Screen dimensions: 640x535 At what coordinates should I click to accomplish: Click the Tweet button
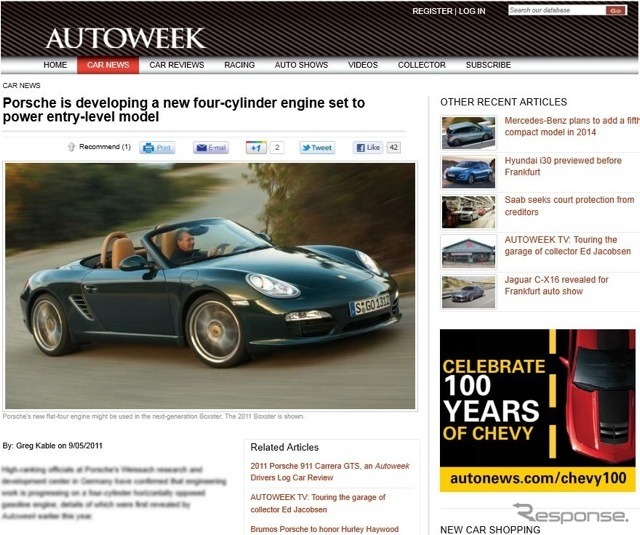(317, 148)
